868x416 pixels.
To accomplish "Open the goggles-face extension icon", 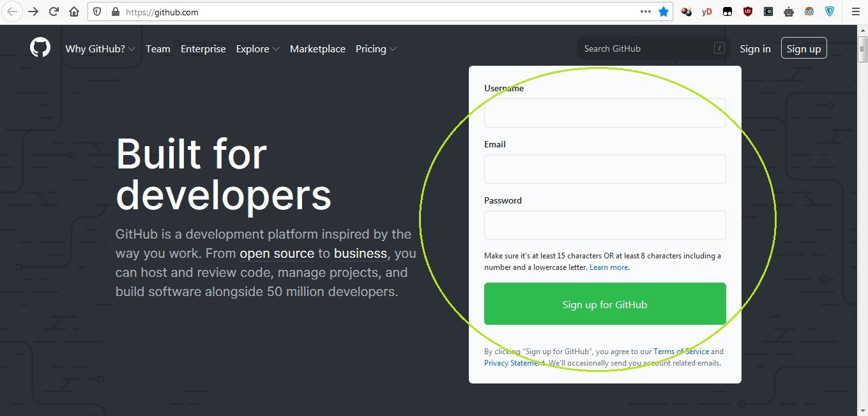I will point(809,11).
